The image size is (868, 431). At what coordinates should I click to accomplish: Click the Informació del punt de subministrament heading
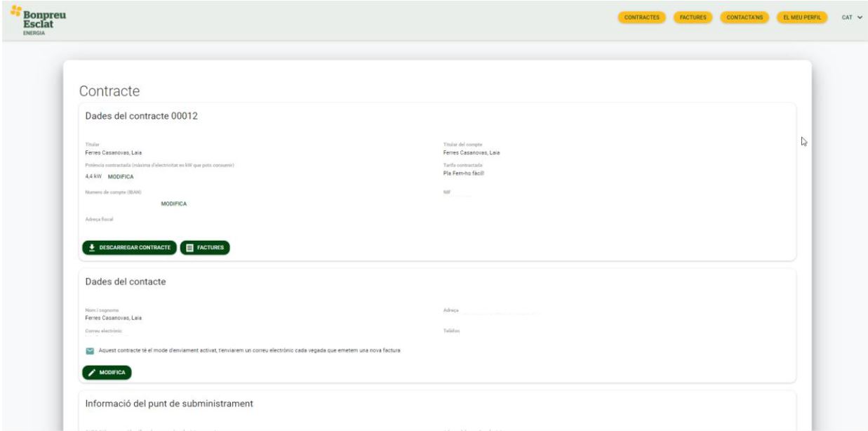click(168, 404)
